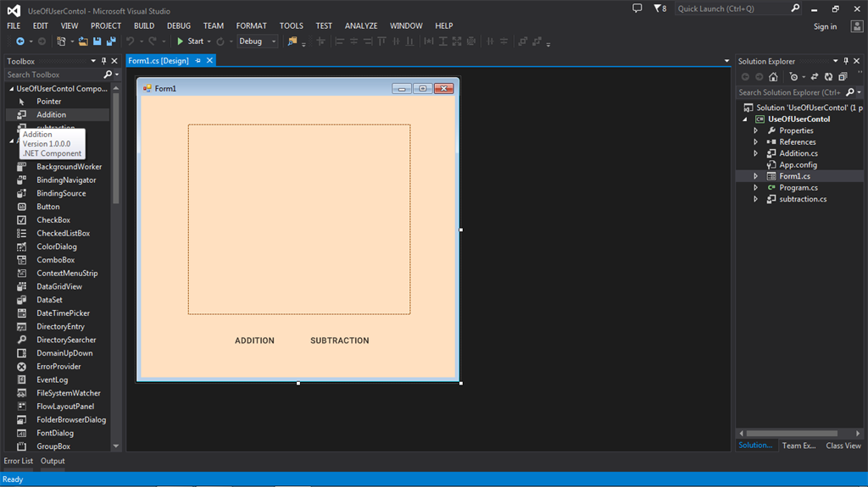Click the Start debugging button
The width and height of the screenshot is (868, 487).
tap(190, 41)
